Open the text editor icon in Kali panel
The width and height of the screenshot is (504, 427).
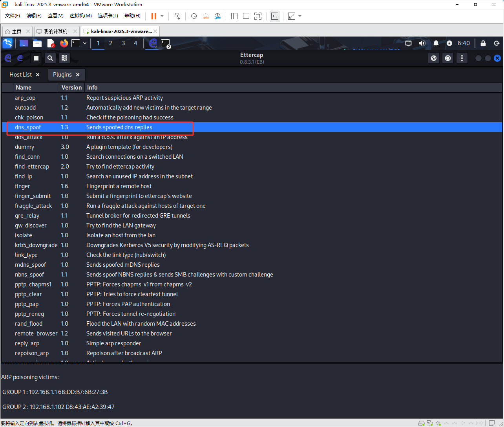coord(51,43)
